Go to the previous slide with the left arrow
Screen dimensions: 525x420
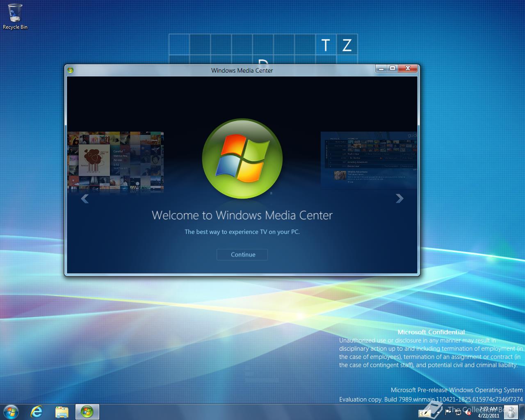85,199
